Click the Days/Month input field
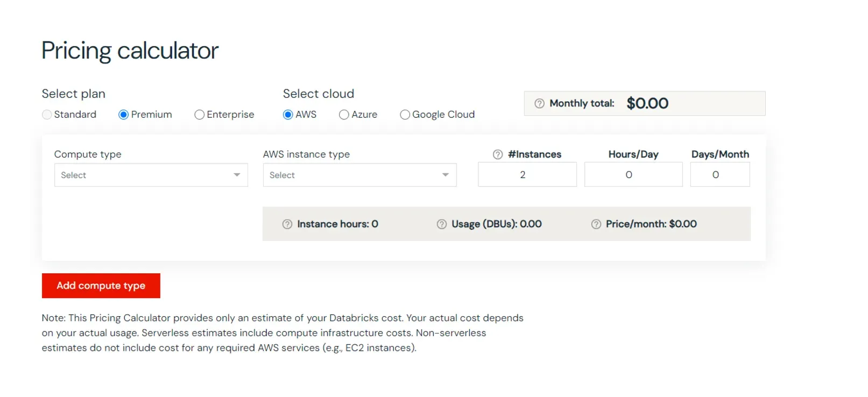Screen dimensions: 868x397 tap(719, 175)
